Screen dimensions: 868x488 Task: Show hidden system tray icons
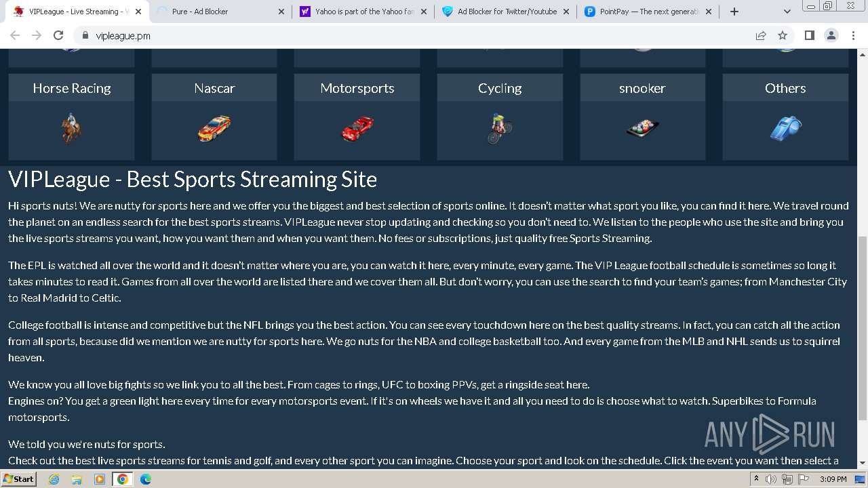click(756, 479)
